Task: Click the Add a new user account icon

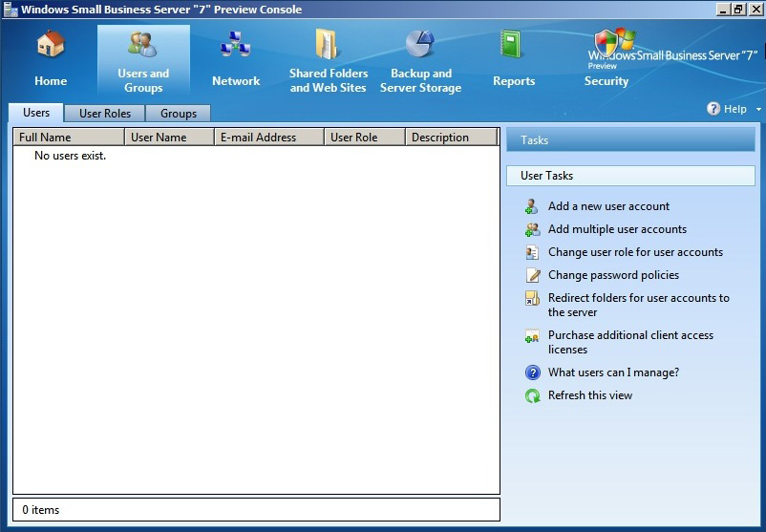Action: click(531, 206)
